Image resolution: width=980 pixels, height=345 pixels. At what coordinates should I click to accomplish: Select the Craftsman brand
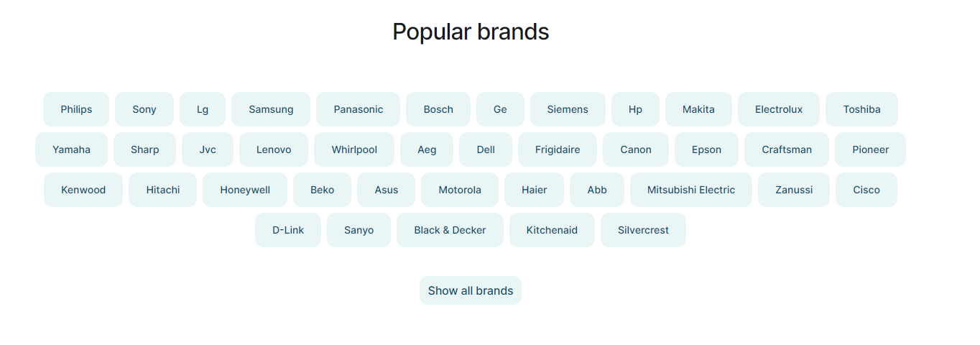pyautogui.click(x=787, y=149)
